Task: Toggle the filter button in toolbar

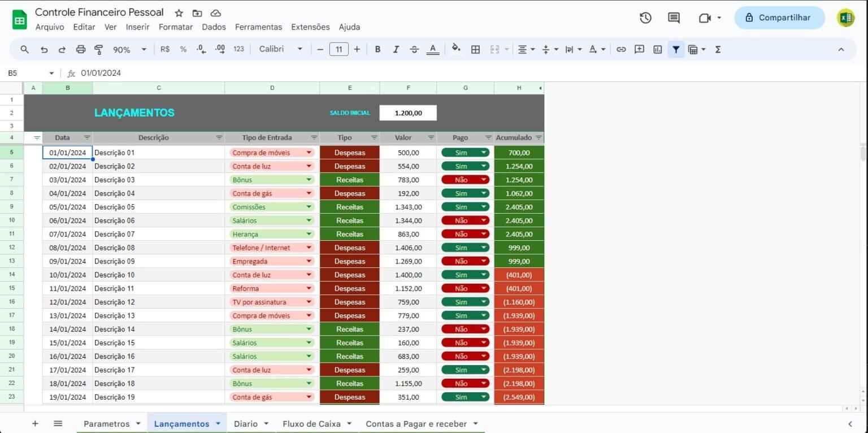Action: [675, 50]
